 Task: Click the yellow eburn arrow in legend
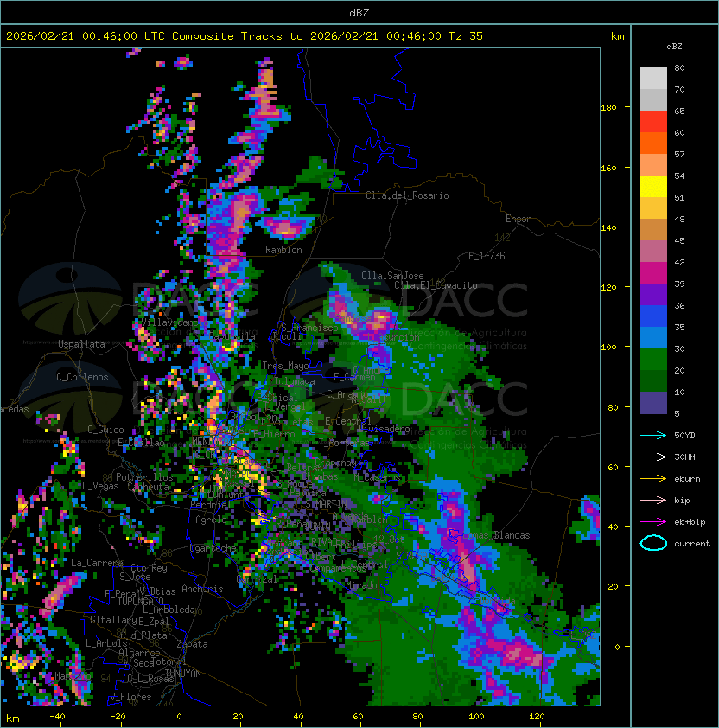pos(653,479)
